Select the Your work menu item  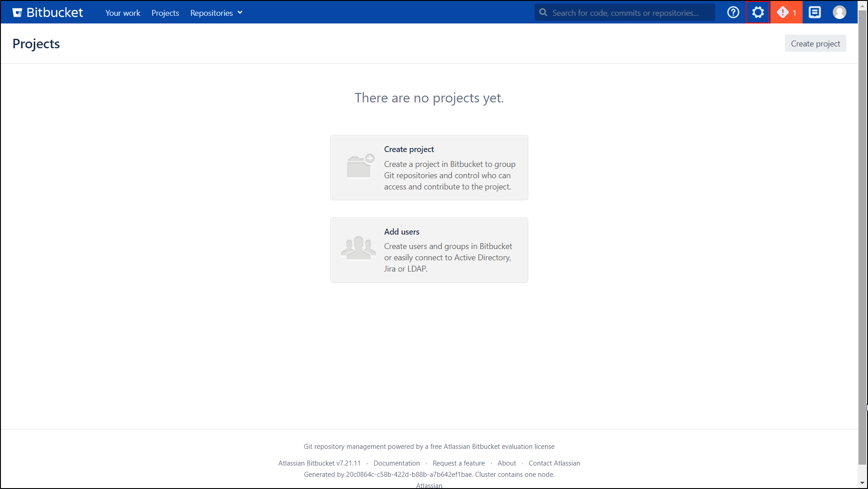coord(122,13)
